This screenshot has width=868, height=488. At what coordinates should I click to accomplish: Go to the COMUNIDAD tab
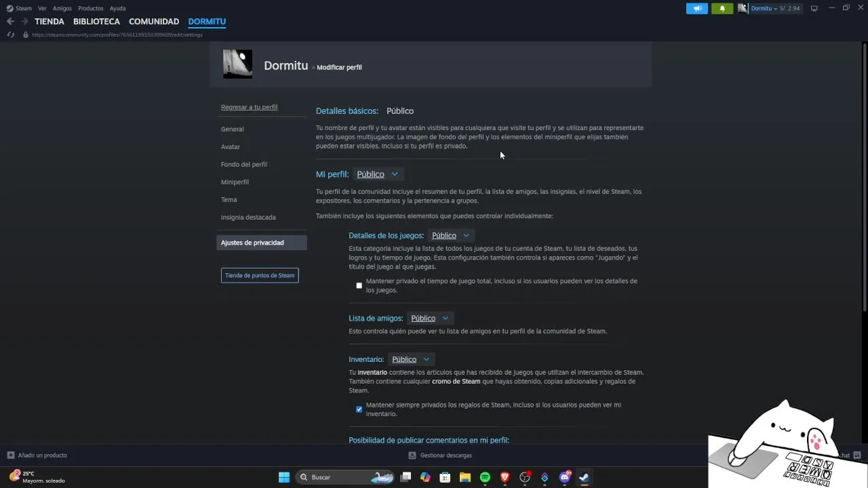[154, 22]
